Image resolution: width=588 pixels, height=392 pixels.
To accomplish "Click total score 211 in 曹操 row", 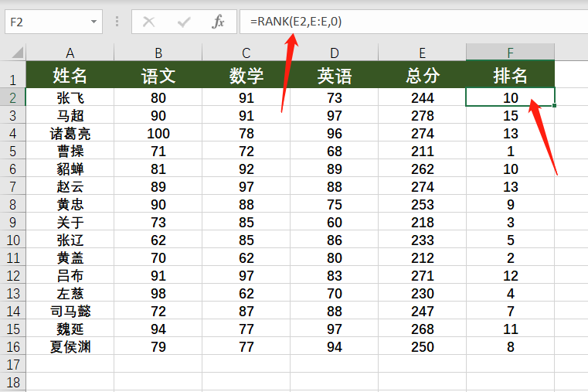I will (422, 152).
